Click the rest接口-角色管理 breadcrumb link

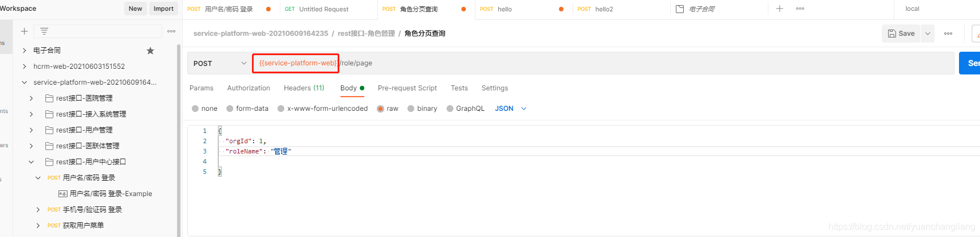[x=366, y=34]
